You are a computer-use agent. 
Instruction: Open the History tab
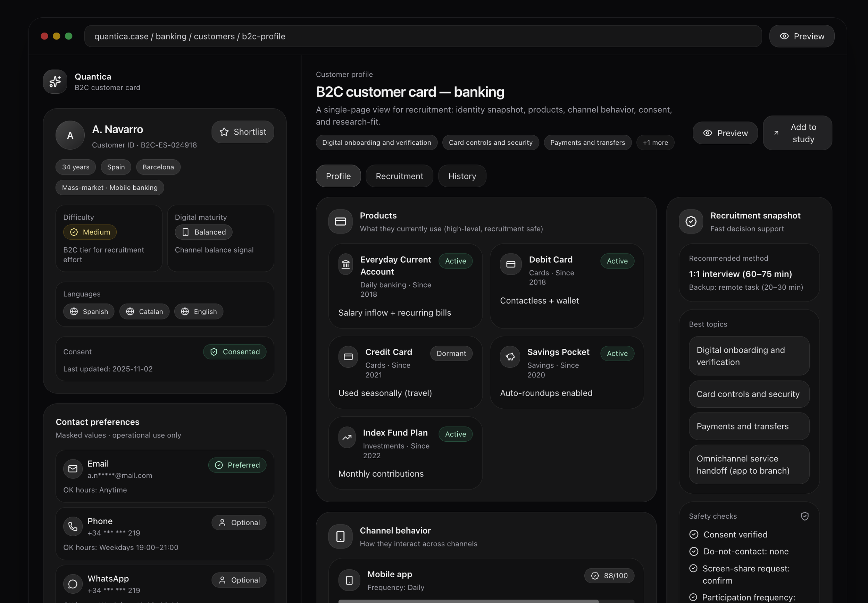pyautogui.click(x=462, y=176)
